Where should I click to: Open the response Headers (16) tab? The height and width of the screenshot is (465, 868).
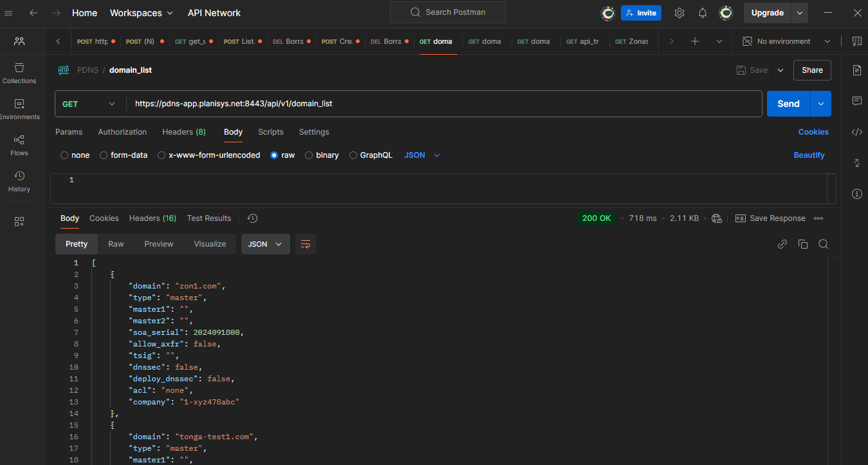click(x=152, y=218)
